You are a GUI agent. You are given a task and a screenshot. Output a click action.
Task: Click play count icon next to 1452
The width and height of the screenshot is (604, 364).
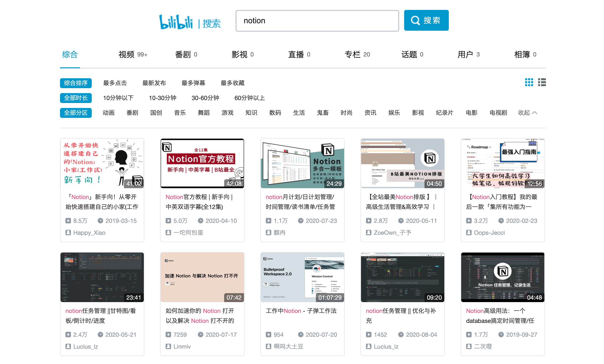368,335
